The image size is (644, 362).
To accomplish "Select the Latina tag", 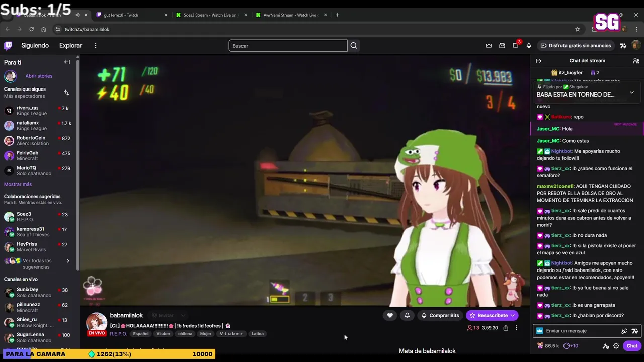I will coord(258,334).
